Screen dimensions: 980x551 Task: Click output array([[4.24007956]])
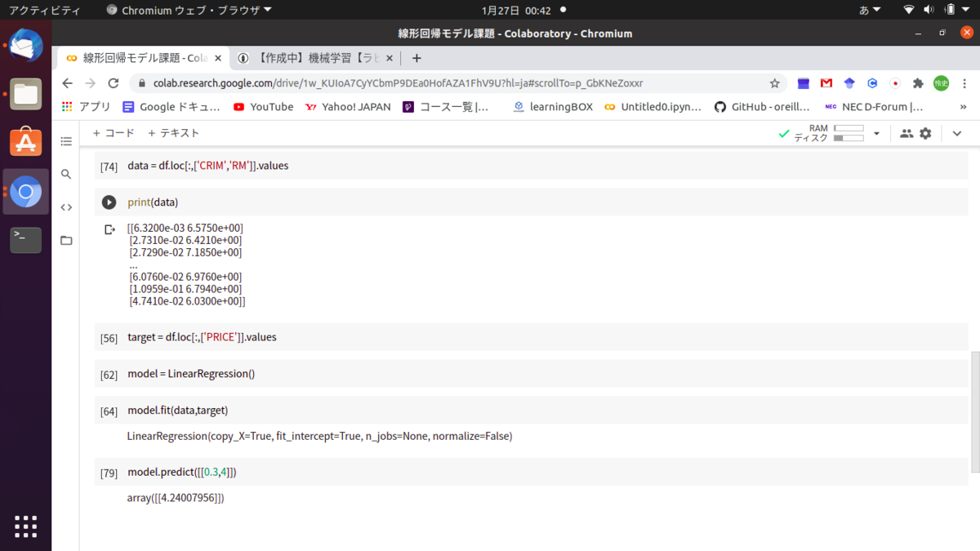[x=176, y=498]
